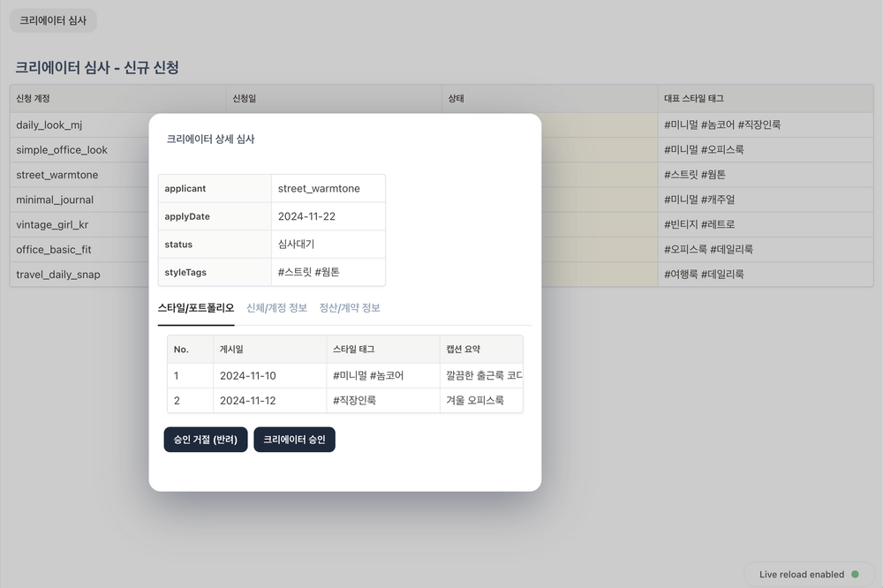Click the 크리에이터 심사 top navigation button
The image size is (883, 588).
click(53, 20)
